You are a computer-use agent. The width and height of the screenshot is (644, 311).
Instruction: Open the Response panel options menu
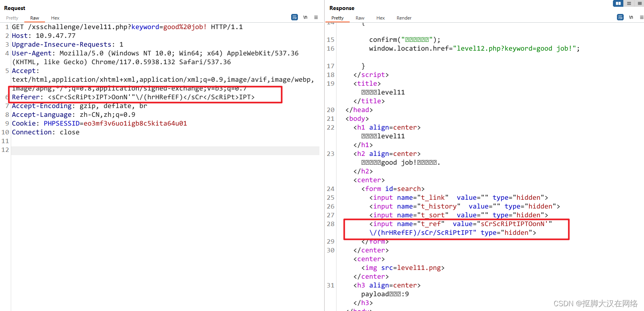coord(641,17)
